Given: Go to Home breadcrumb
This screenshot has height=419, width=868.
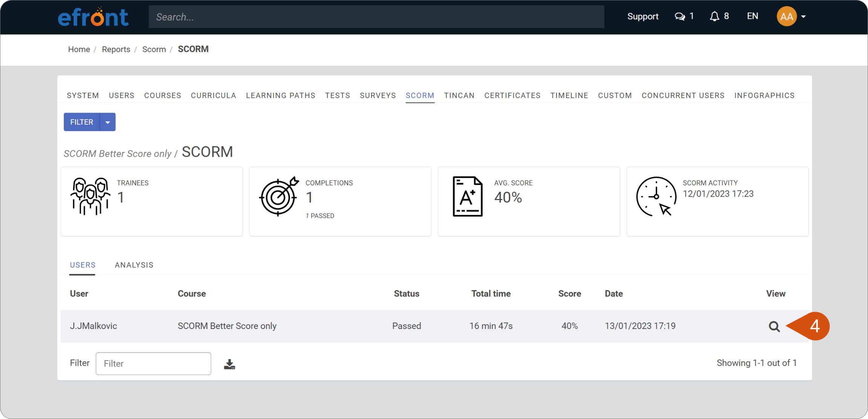Looking at the screenshot, I should pos(79,49).
